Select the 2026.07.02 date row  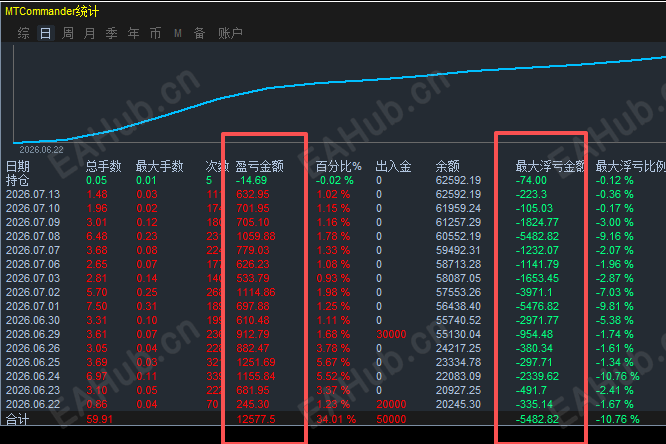coord(333,292)
